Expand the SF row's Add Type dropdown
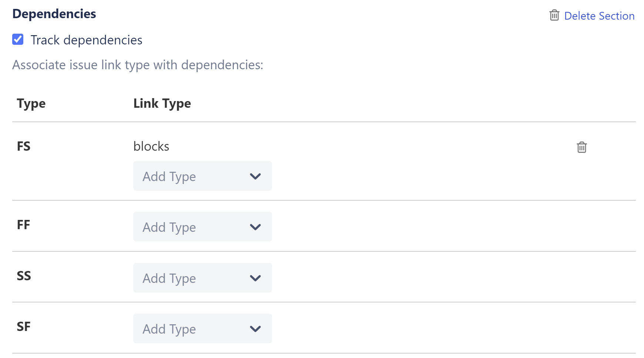Screen dimensions: 644x358 pyautogui.click(x=202, y=328)
